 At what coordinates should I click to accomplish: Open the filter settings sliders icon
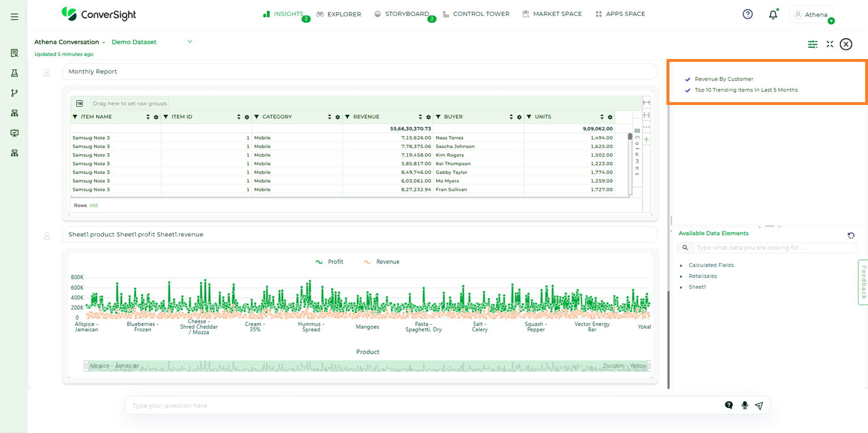pos(813,44)
